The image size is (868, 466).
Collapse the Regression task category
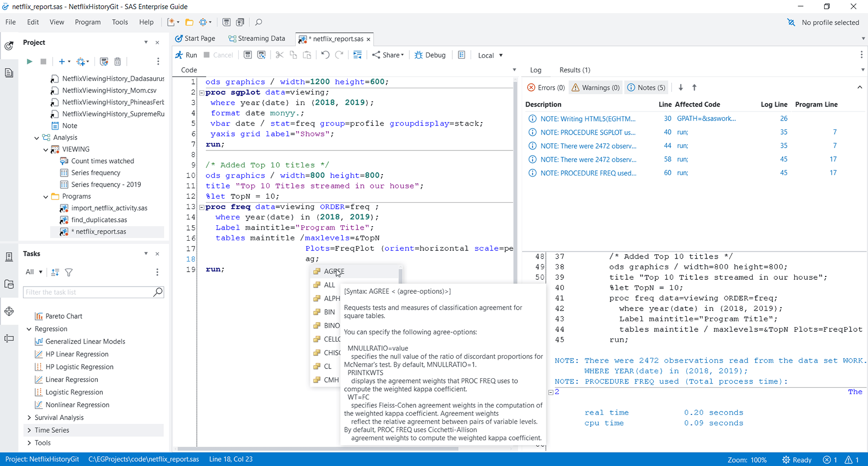[x=29, y=329]
